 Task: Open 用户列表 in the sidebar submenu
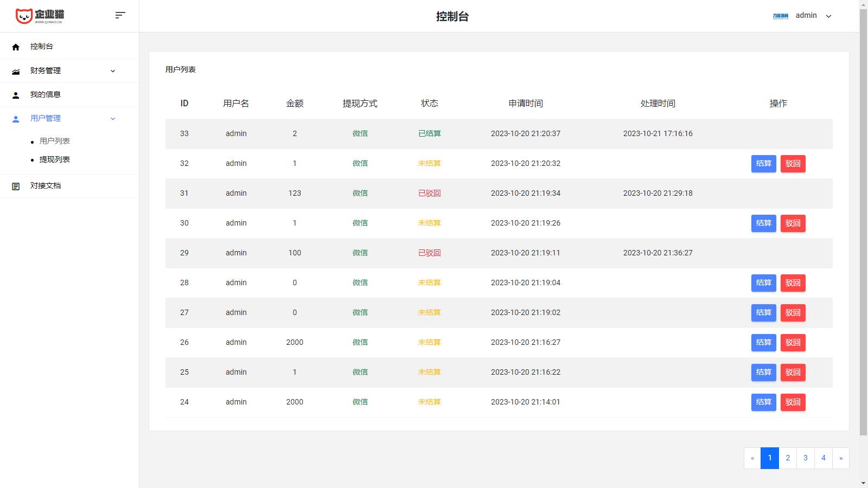tap(54, 141)
